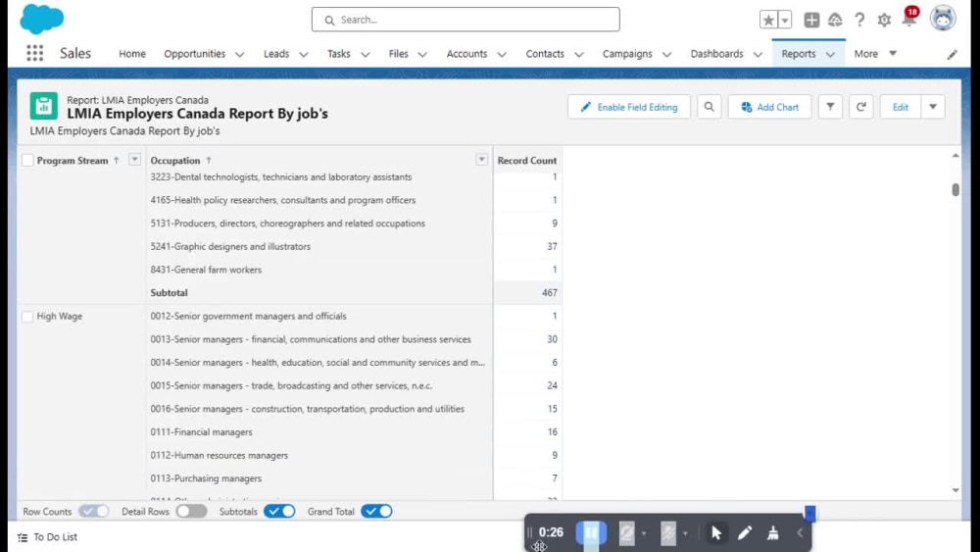Image resolution: width=980 pixels, height=552 pixels.
Task: Click the Add Chart button
Action: (x=769, y=107)
